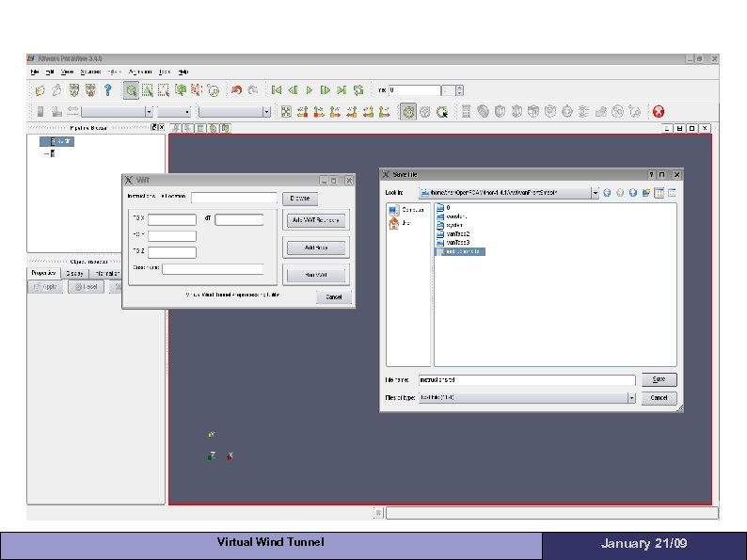Open the small vector component dropdown

click(x=174, y=112)
